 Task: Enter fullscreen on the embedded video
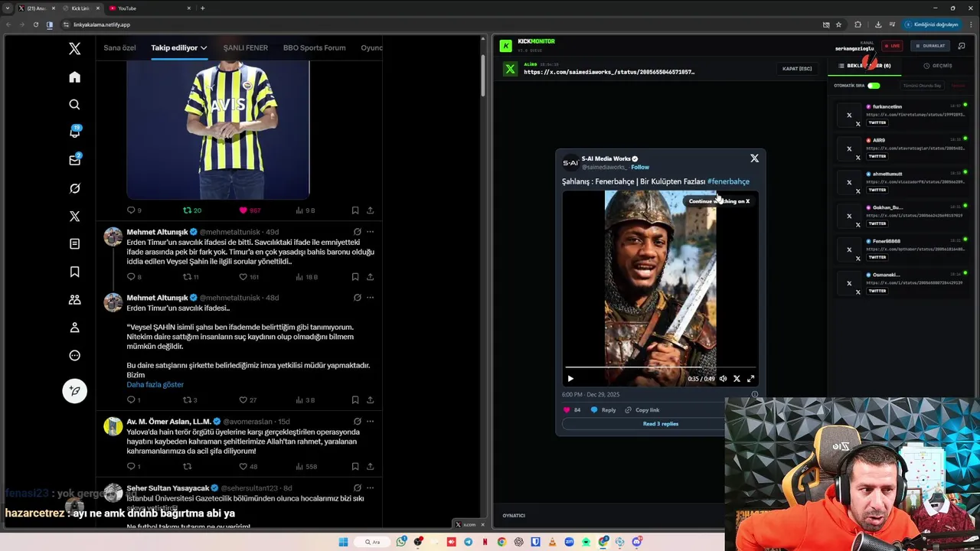click(750, 379)
